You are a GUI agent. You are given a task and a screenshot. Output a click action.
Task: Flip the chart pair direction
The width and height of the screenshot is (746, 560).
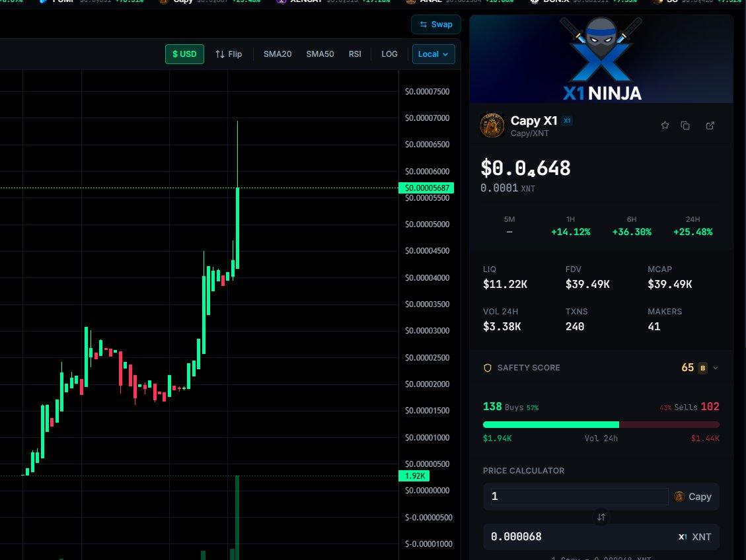[229, 54]
